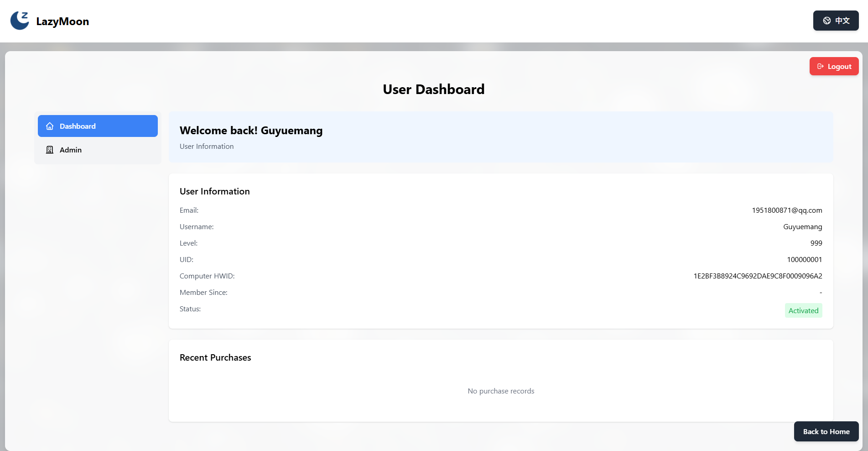Click the LazyMoon brand name text
Screen dimensions: 868x451
point(62,21)
